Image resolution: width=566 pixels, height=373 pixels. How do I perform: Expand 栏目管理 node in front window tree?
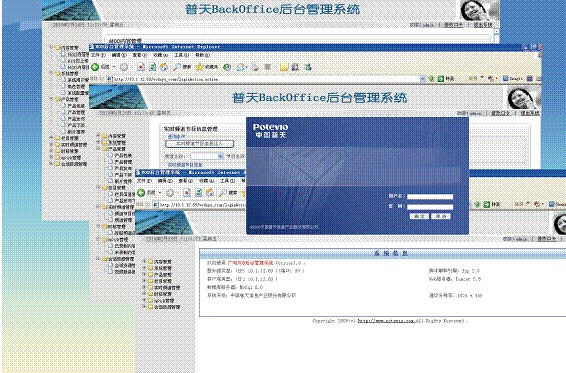[x=144, y=281]
